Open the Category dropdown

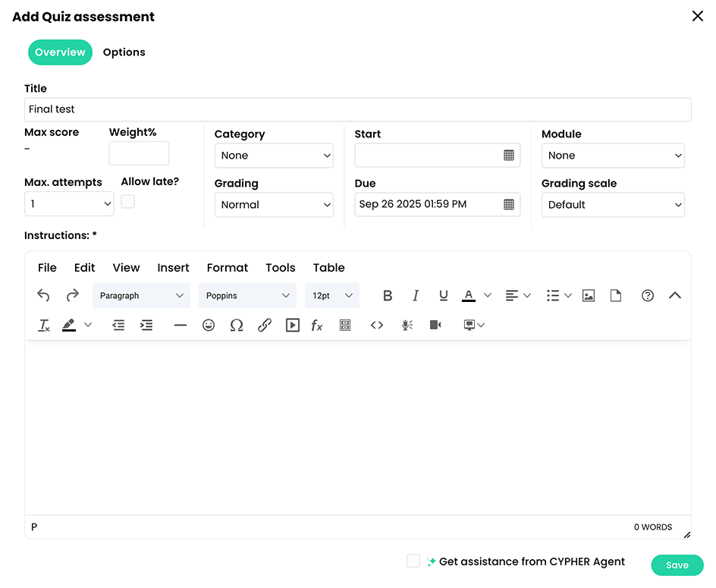coord(274,156)
